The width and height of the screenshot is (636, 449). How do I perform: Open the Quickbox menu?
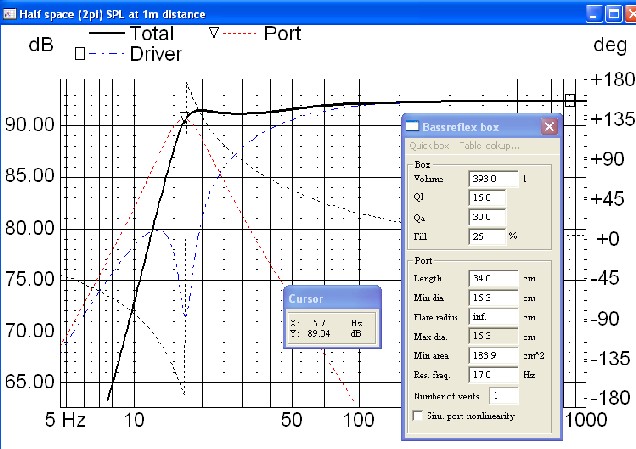pyautogui.click(x=430, y=146)
